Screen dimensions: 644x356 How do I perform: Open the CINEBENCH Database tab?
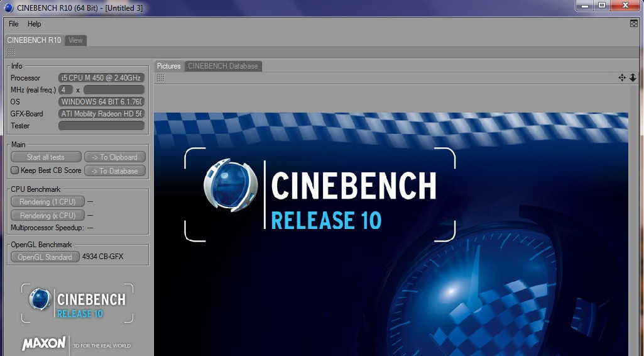click(x=223, y=66)
